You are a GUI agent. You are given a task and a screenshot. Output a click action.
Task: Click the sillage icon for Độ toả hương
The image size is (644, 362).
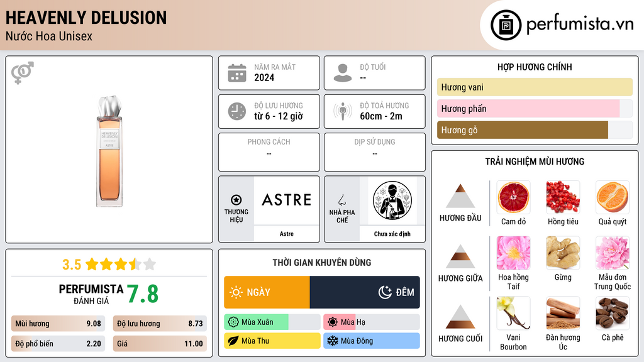(343, 111)
